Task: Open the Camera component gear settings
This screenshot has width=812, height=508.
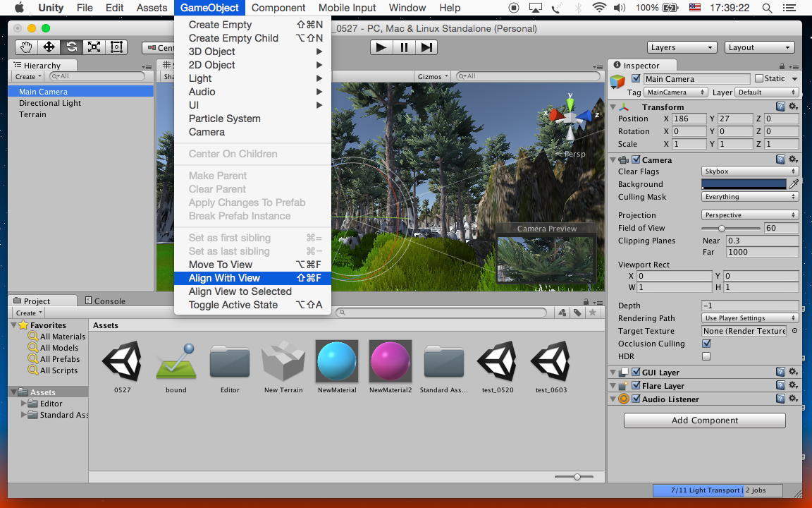Action: (x=793, y=160)
